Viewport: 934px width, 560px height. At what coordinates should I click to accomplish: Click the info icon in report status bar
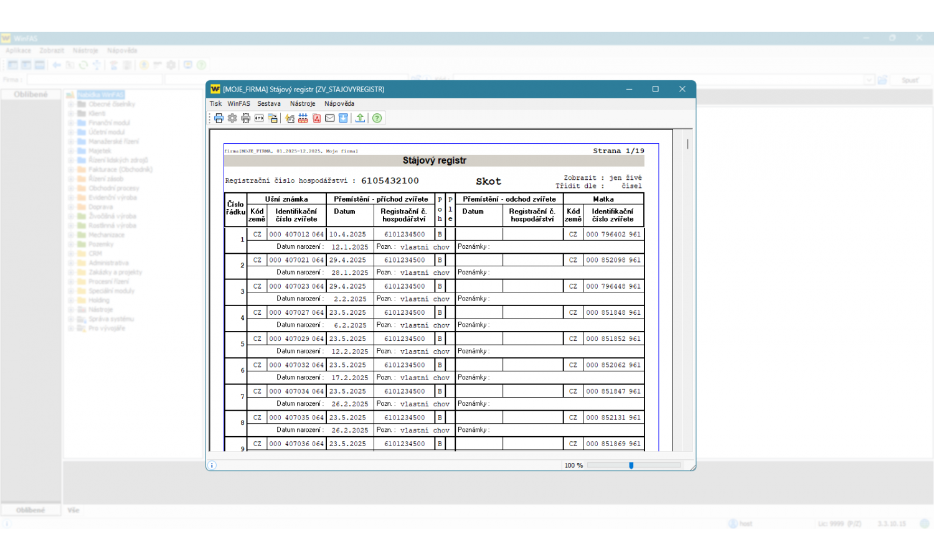(x=212, y=465)
